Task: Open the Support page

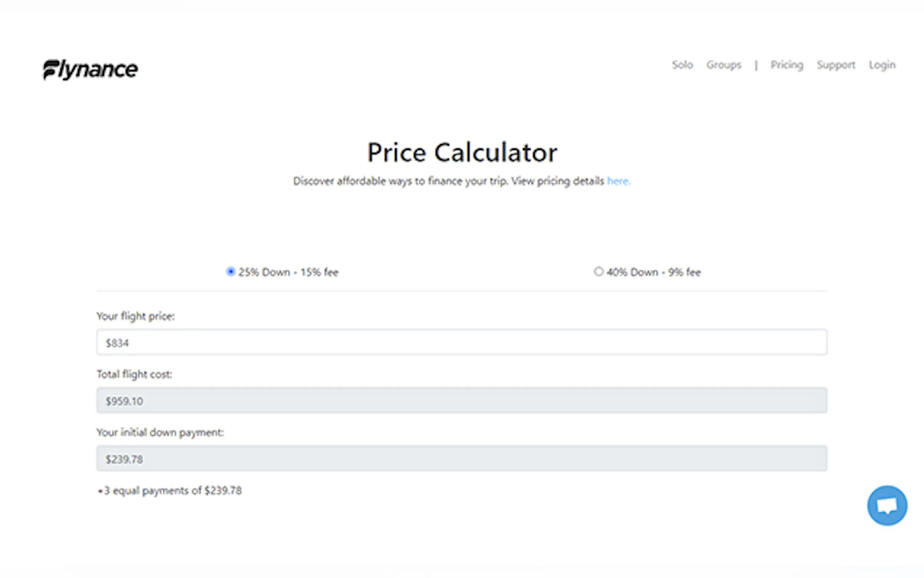Action: [836, 65]
